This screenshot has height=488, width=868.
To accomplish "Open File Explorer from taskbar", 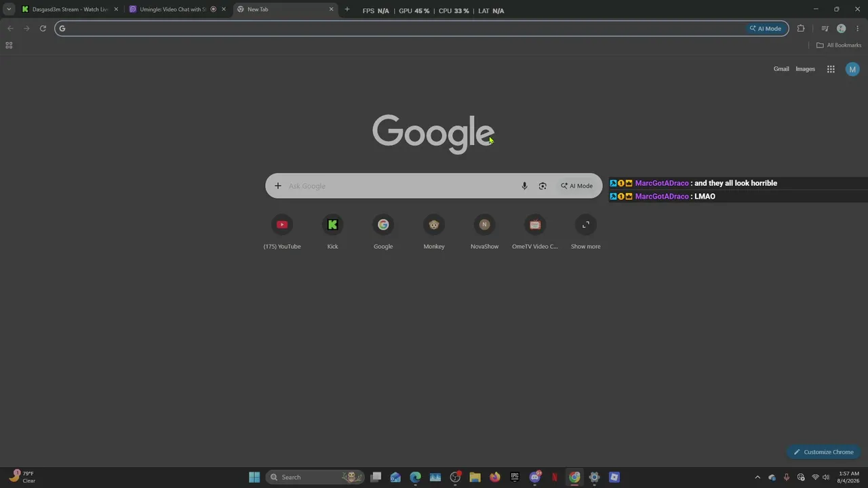I will (475, 477).
